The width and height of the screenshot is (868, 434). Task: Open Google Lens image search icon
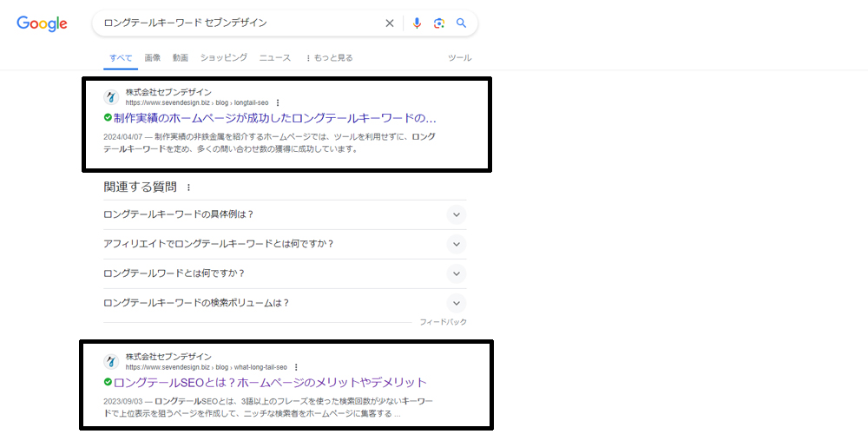pos(439,23)
